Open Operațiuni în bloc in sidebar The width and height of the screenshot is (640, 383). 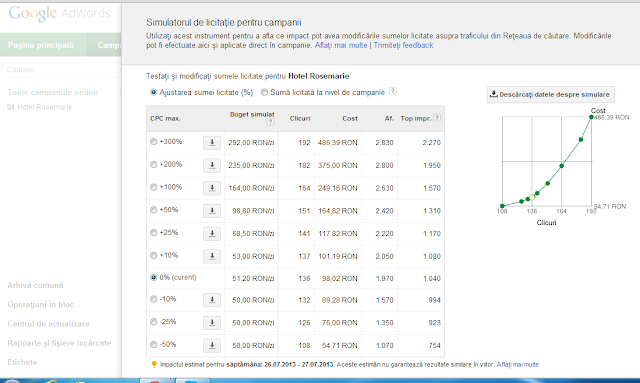(x=40, y=305)
